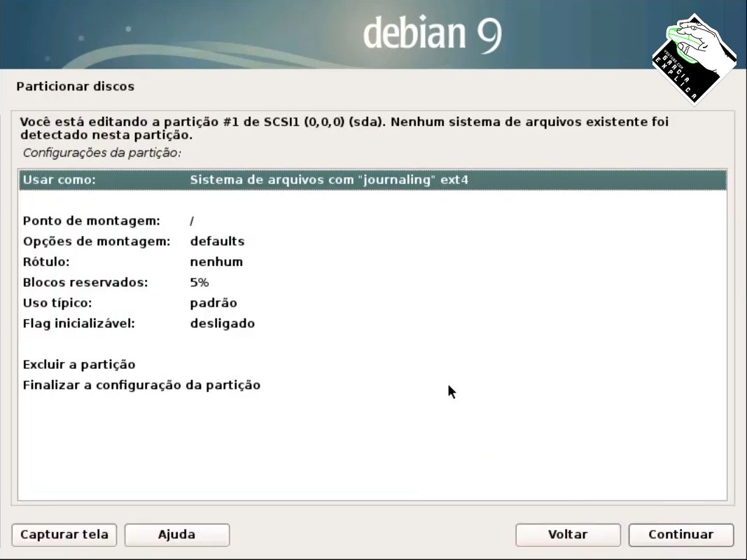Click the 'padrão' typical usage value
Image resolution: width=747 pixels, height=560 pixels.
(214, 303)
